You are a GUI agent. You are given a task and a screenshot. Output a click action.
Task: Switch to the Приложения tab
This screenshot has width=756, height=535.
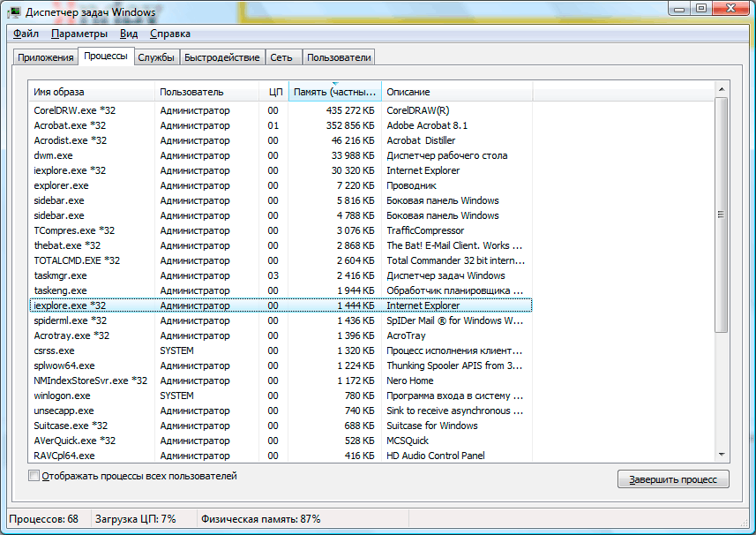(46, 57)
